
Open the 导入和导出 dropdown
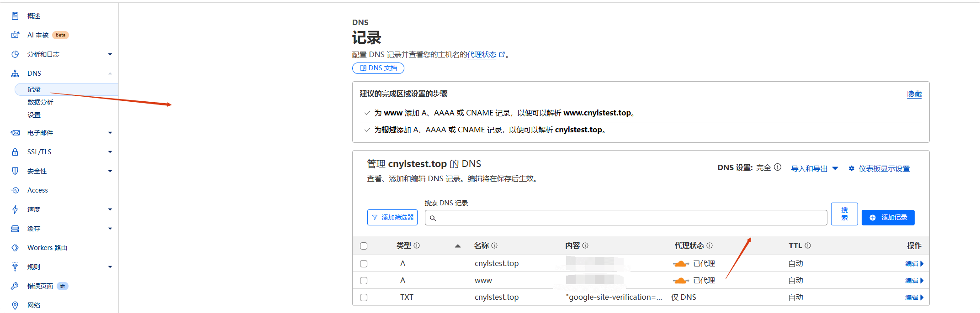[x=815, y=168]
